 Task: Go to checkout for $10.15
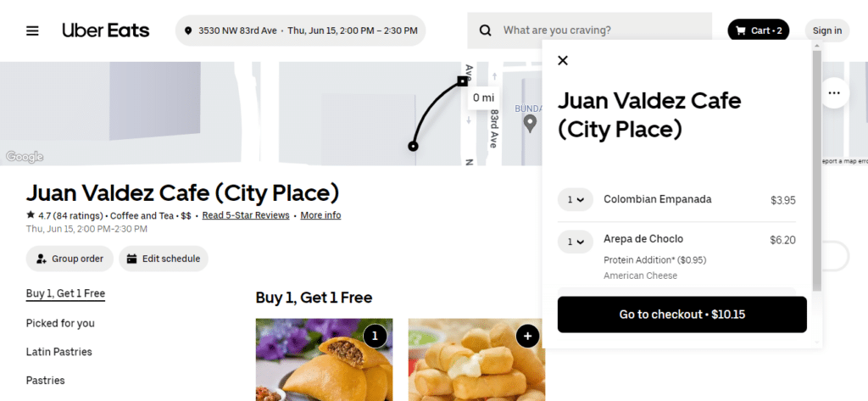pos(682,315)
